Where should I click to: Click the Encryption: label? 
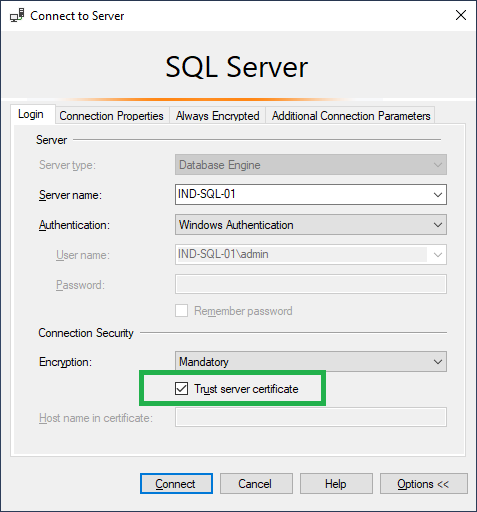(x=65, y=362)
